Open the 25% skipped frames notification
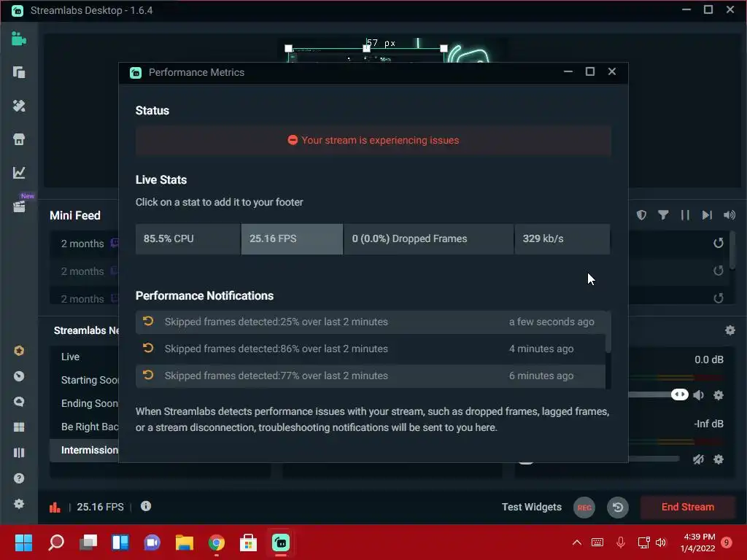Image resolution: width=747 pixels, height=560 pixels. point(370,322)
